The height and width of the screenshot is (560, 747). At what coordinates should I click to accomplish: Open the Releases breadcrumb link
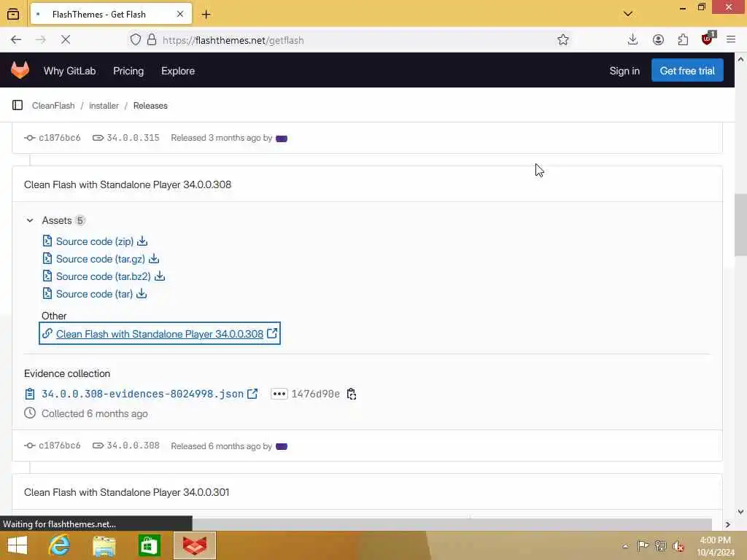click(x=150, y=106)
